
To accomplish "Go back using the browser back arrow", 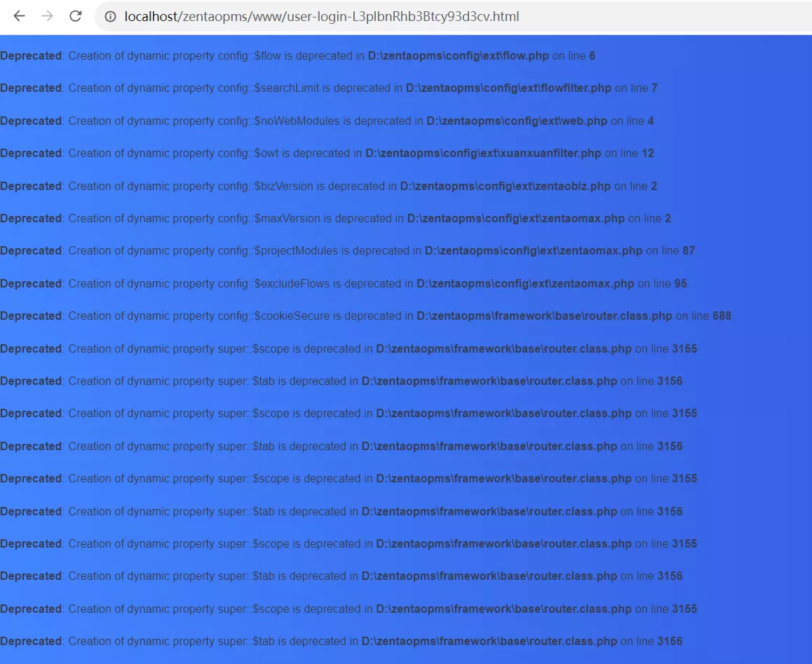I will click(19, 16).
